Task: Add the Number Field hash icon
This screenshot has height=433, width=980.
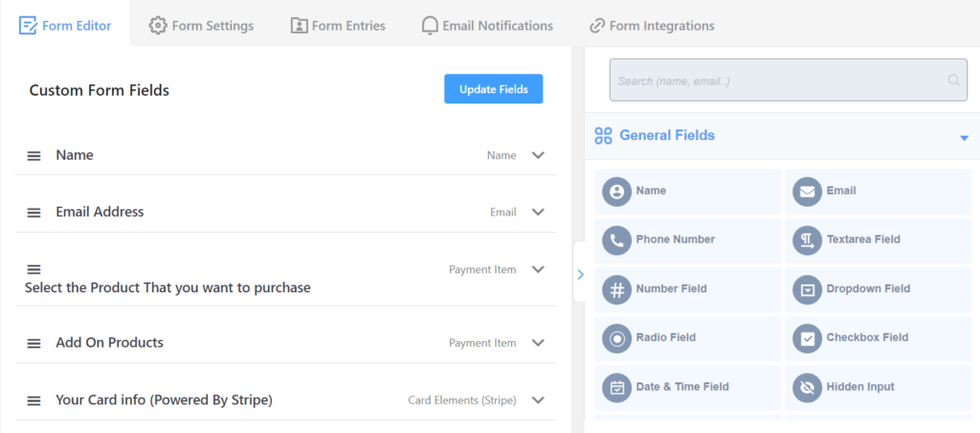Action: pyautogui.click(x=617, y=289)
